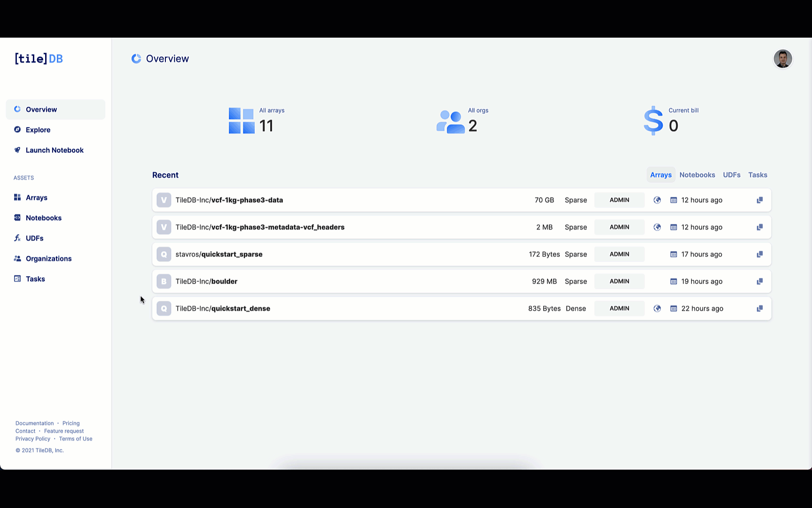The image size is (812, 508).
Task: Click the UDFs function icon
Action: [x=17, y=238]
